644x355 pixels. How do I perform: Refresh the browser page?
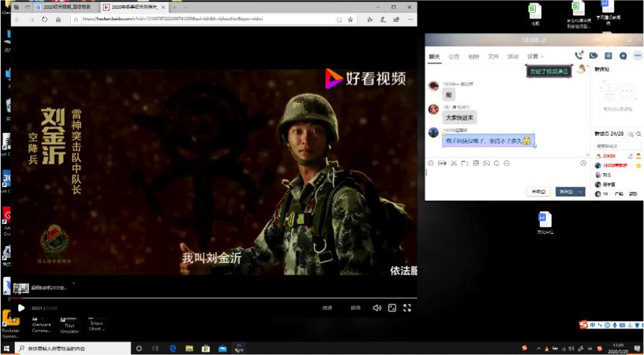point(45,19)
